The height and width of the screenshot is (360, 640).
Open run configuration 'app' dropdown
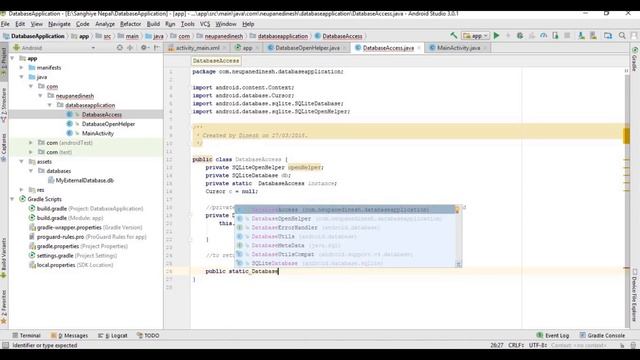476,36
